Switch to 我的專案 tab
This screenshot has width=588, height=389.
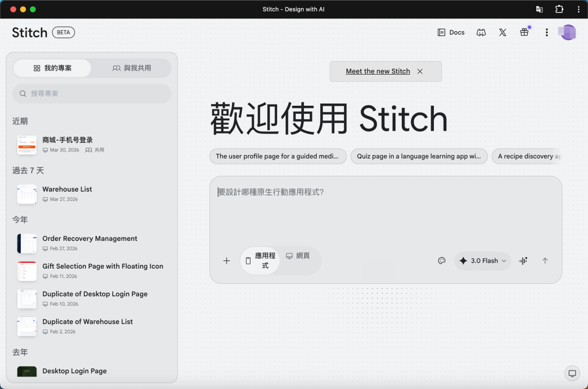(52, 68)
